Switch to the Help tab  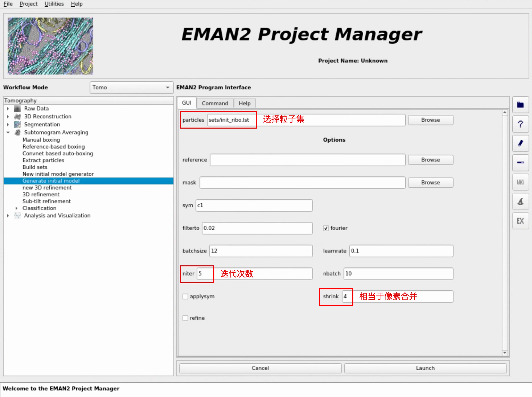245,103
